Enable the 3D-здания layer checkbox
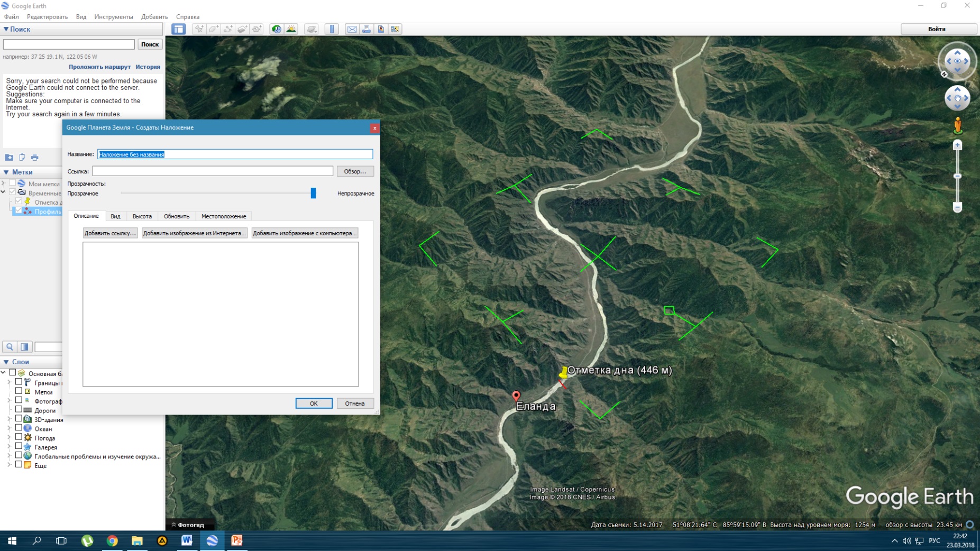The height and width of the screenshot is (551, 980). (x=19, y=419)
